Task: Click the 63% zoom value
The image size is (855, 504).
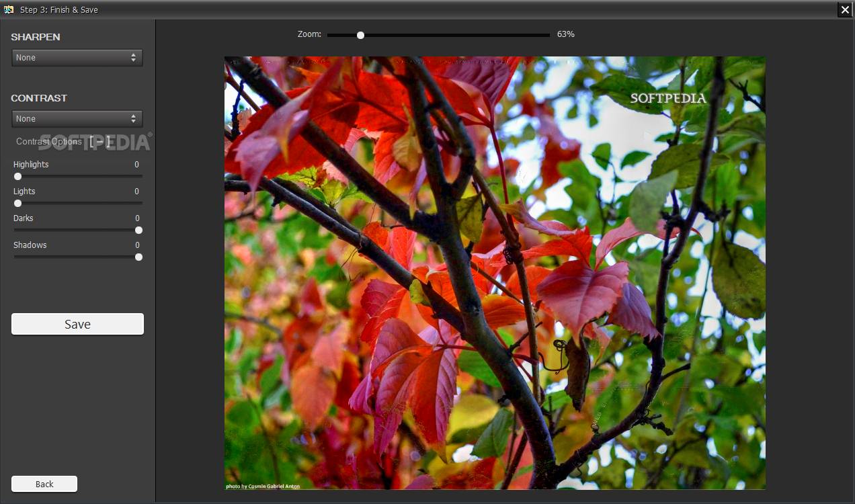Action: [566, 34]
